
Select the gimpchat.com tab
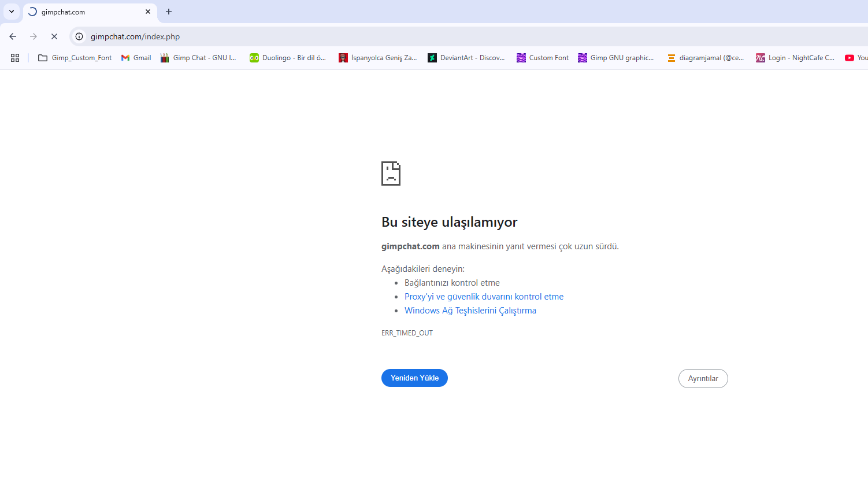(90, 12)
